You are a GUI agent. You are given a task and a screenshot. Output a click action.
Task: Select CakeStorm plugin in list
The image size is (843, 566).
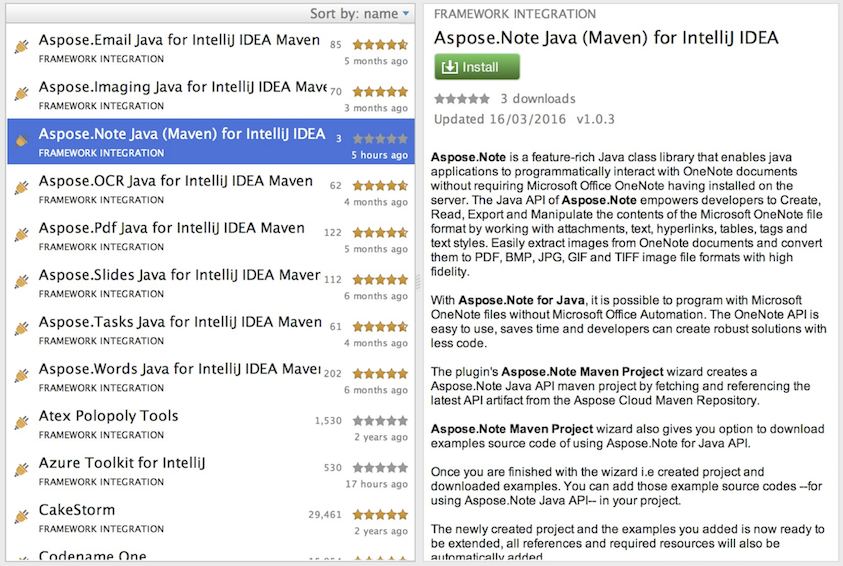[x=210, y=518]
